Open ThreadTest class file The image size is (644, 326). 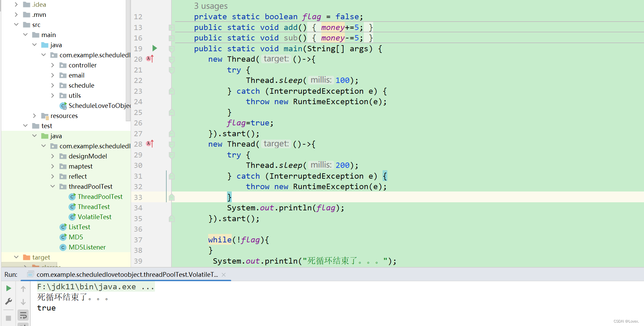click(94, 207)
